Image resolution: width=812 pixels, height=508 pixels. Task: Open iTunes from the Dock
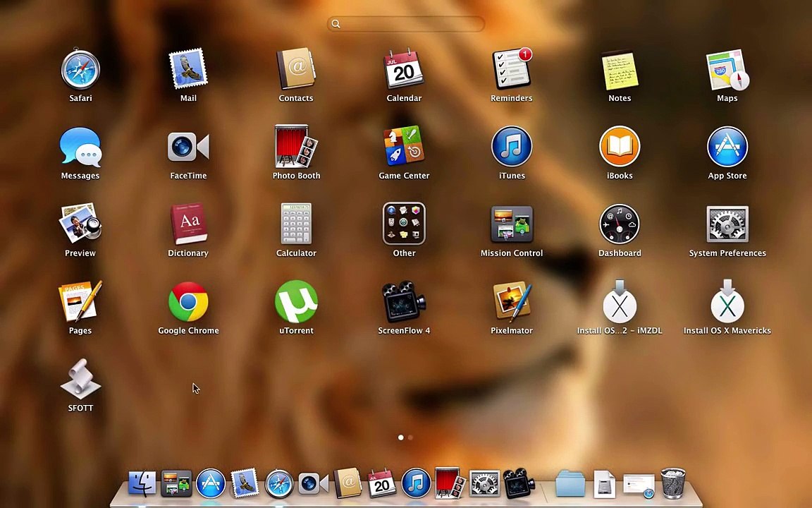(x=416, y=483)
